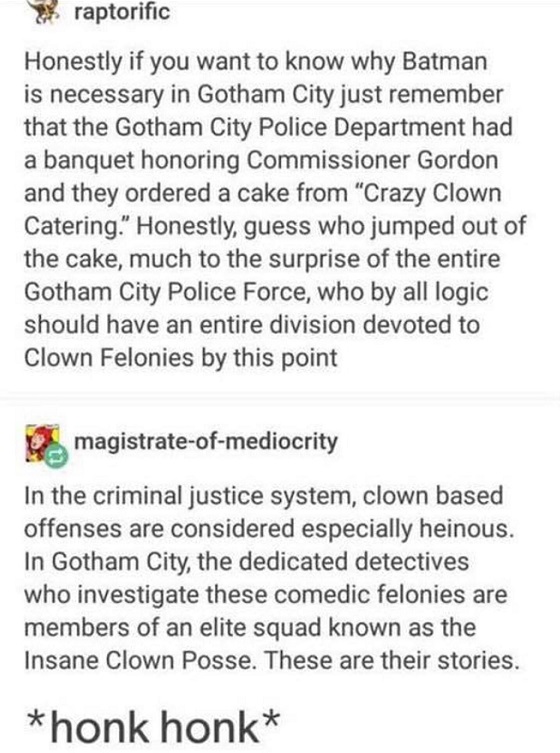
Task: Click the line "offenses are considered especially heinous"
Action: tap(269, 529)
